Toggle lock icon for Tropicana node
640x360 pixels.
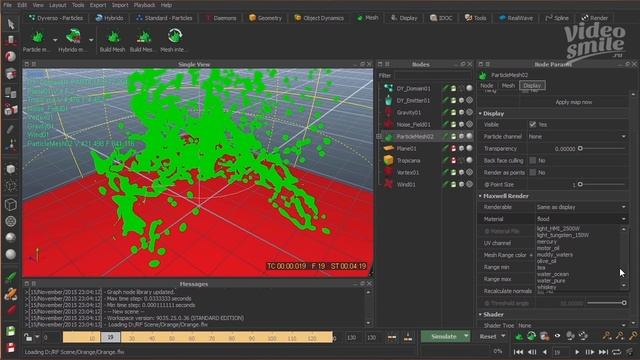coord(453,160)
